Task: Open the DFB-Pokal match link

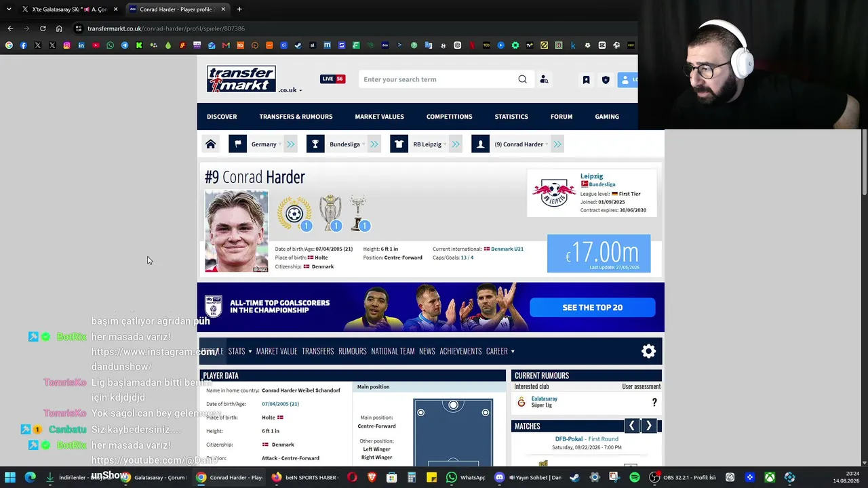Action: (587, 439)
